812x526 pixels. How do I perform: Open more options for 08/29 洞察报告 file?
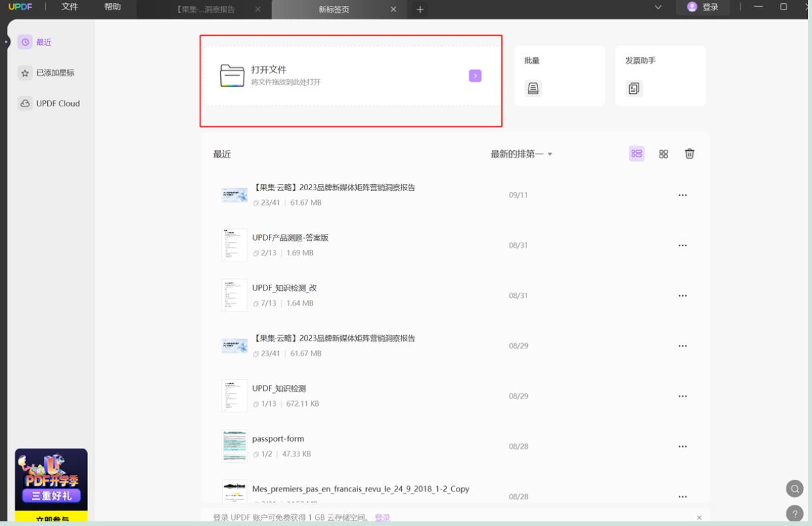point(682,346)
